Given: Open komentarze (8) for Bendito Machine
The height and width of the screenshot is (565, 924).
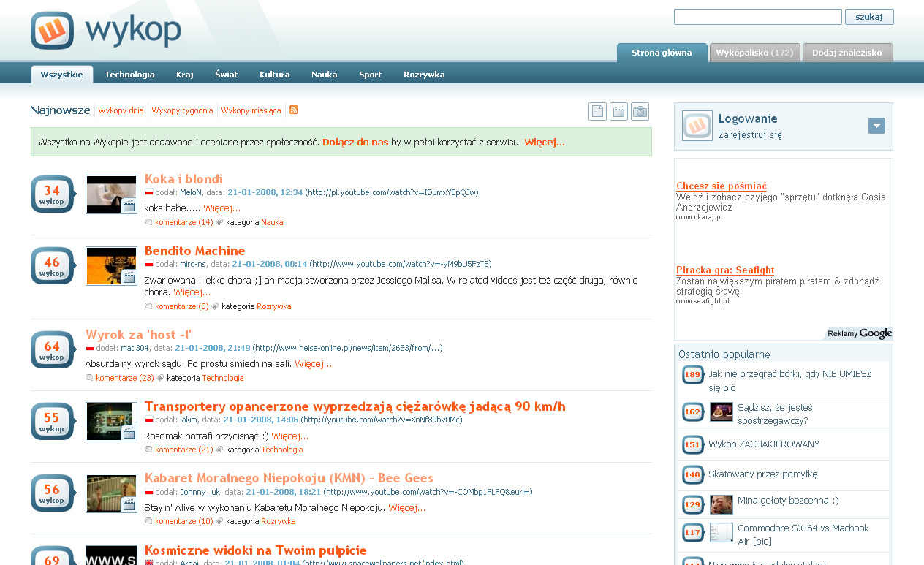Looking at the screenshot, I should coord(182,306).
